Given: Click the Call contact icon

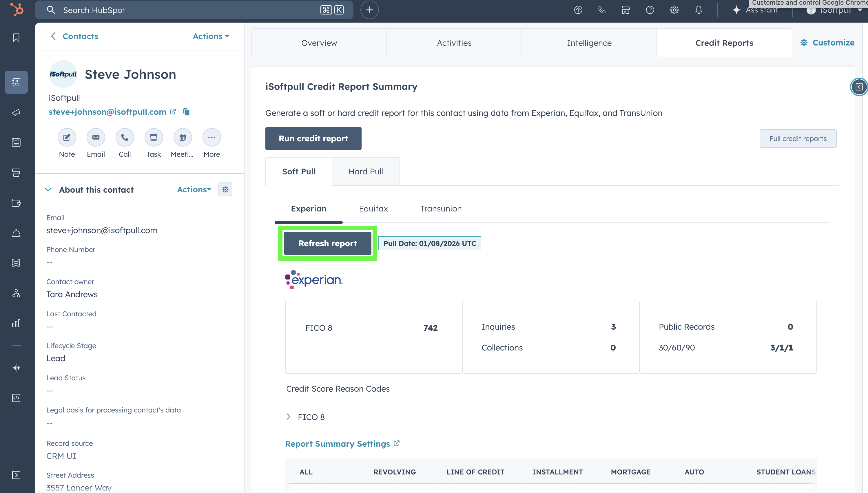Looking at the screenshot, I should [x=125, y=138].
